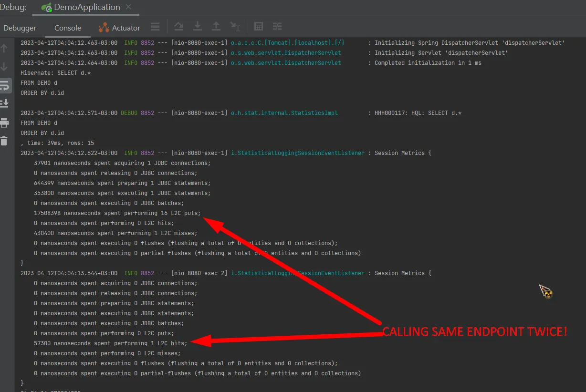Open the Evaluate Expression calculator icon
The width and height of the screenshot is (586, 392).
[259, 27]
